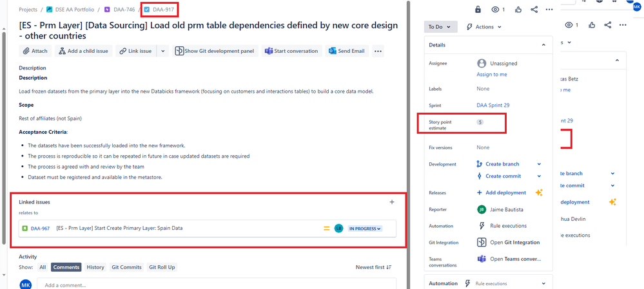Click the Link issue button
The height and width of the screenshot is (289, 644).
[x=136, y=51]
